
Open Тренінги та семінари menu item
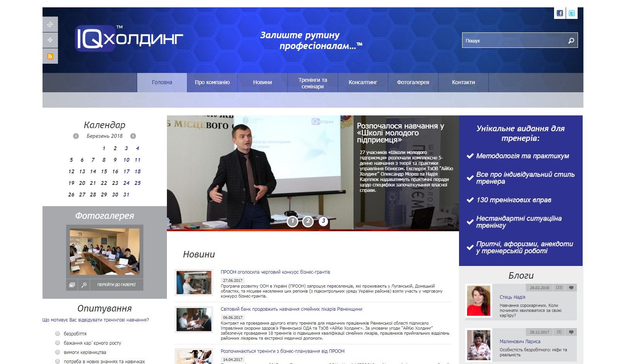313,83
